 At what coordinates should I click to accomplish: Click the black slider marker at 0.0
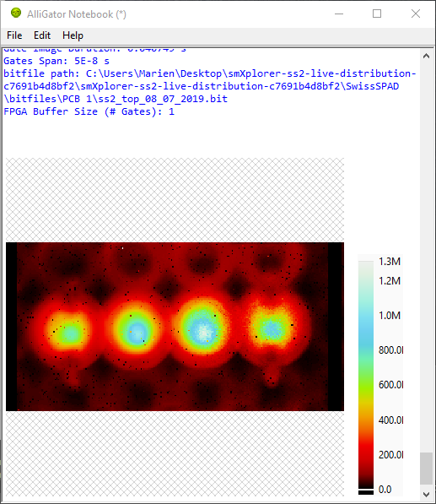pyautogui.click(x=366, y=492)
